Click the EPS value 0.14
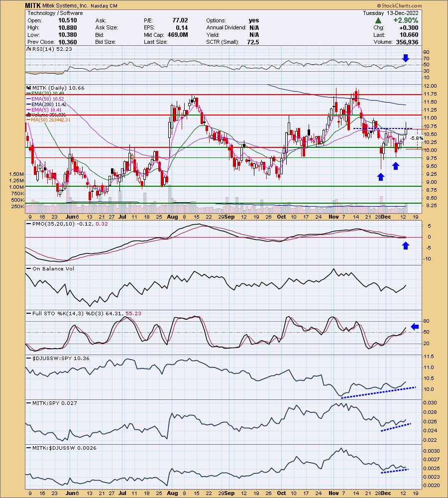This screenshot has width=448, height=498. pos(182,27)
